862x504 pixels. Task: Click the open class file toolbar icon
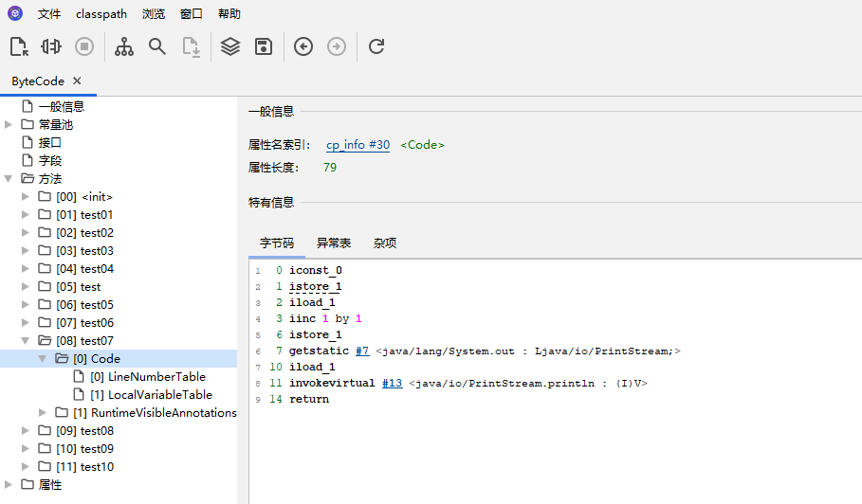click(x=19, y=46)
